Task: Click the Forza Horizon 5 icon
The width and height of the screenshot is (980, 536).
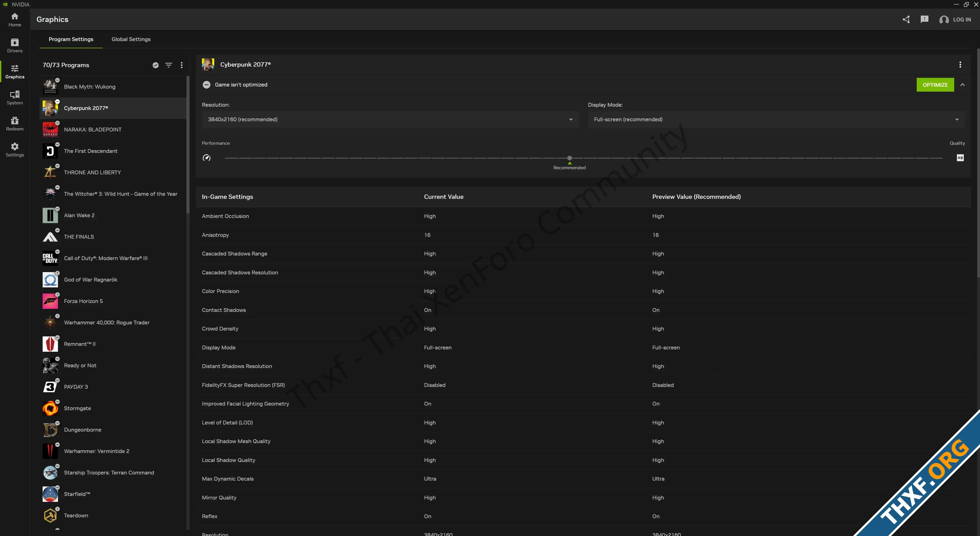Action: [x=50, y=301]
